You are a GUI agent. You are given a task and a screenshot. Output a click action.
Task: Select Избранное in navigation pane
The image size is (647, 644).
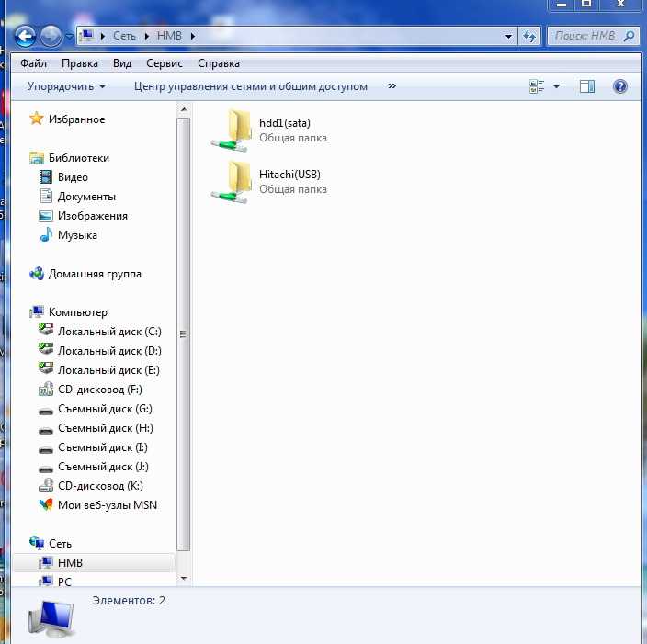tap(77, 119)
